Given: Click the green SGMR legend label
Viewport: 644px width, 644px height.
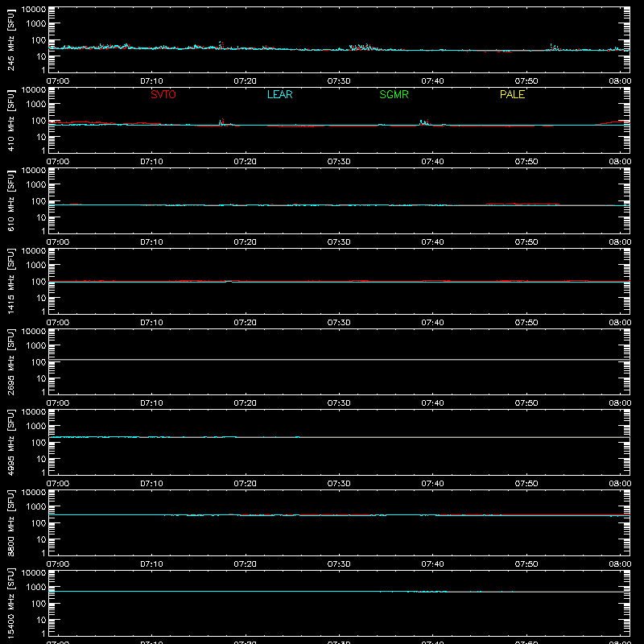Looking at the screenshot, I should coord(394,94).
